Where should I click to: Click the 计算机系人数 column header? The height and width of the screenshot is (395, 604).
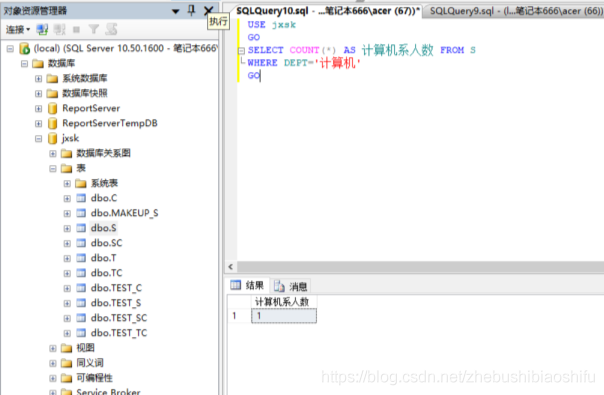pyautogui.click(x=284, y=302)
